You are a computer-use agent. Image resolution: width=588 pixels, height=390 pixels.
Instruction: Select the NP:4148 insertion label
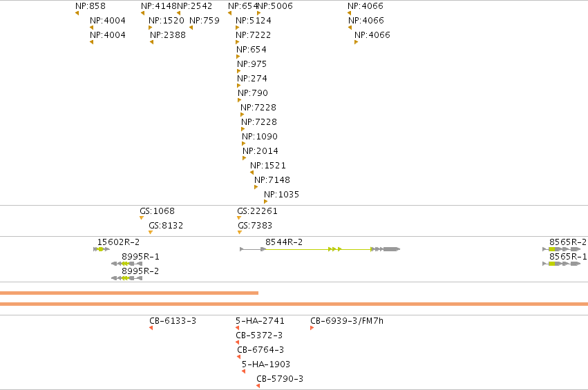[159, 6]
